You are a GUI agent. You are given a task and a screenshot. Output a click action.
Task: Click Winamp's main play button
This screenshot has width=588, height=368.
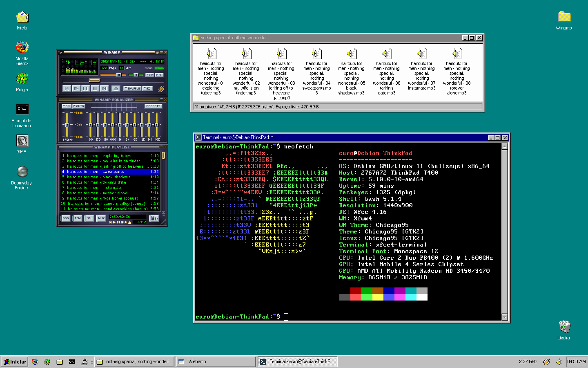76,88
